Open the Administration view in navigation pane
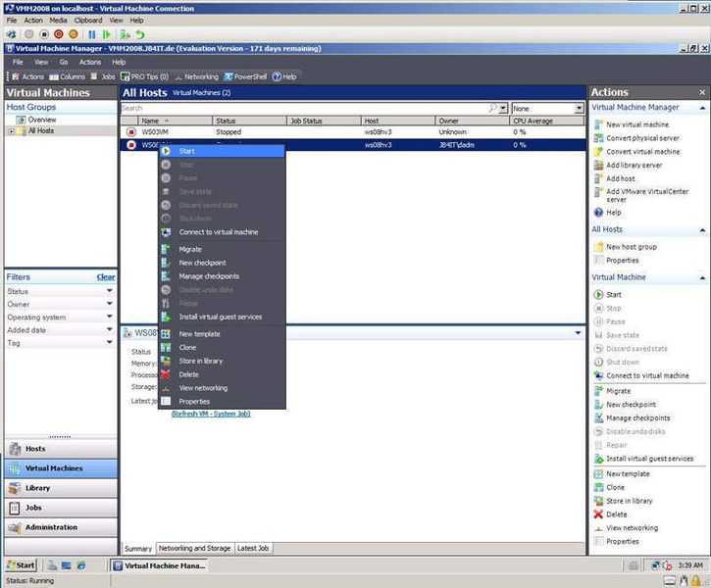 click(x=61, y=527)
